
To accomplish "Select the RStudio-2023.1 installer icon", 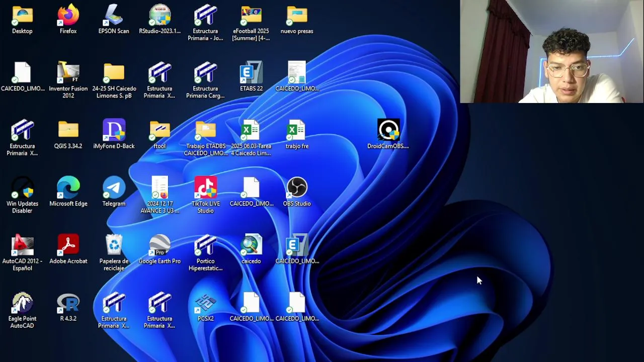I will tap(159, 16).
